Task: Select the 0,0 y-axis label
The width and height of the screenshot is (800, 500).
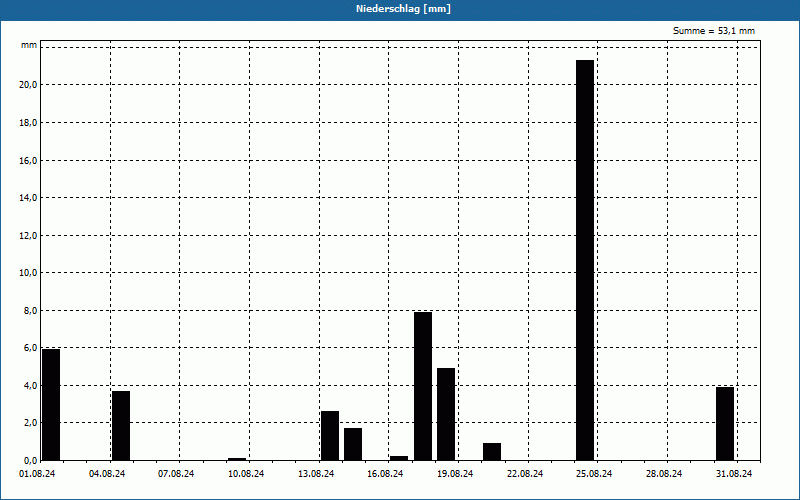Action: pyautogui.click(x=30, y=460)
